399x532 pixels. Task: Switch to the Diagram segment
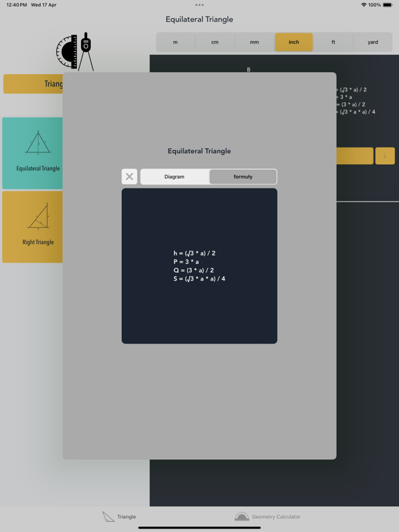click(175, 177)
